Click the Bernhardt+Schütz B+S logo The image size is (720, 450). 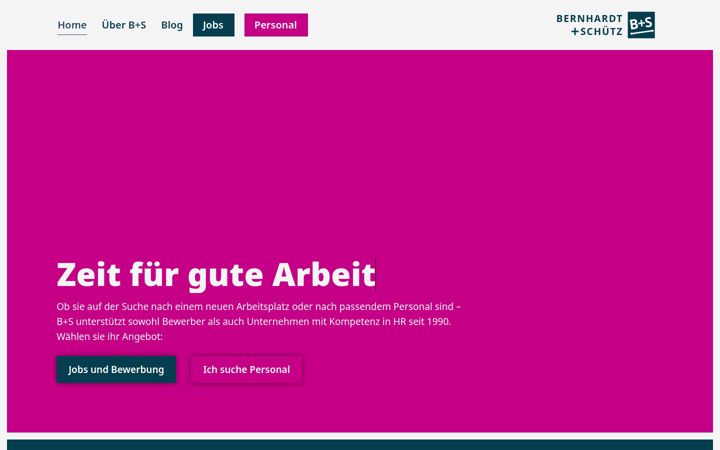pos(605,25)
